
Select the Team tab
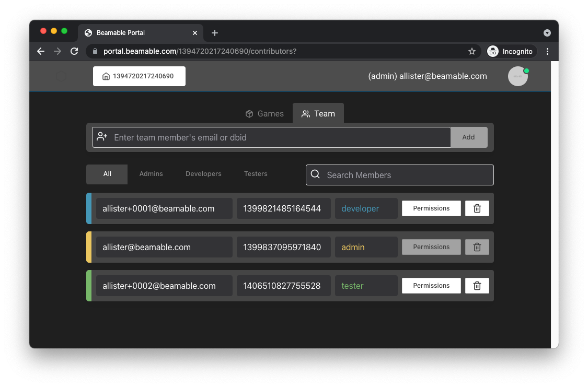pos(318,113)
